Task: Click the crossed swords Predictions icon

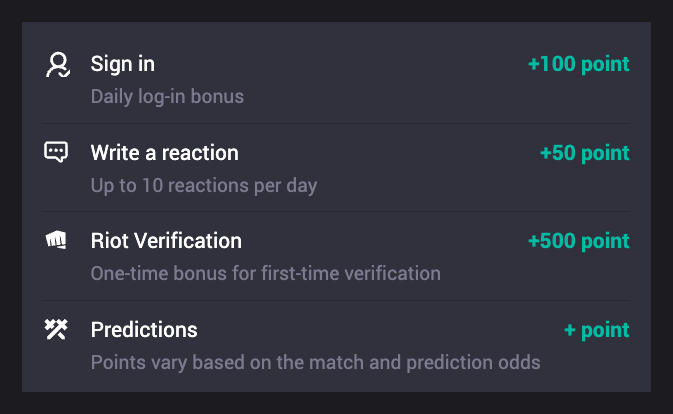Action: coord(56,329)
